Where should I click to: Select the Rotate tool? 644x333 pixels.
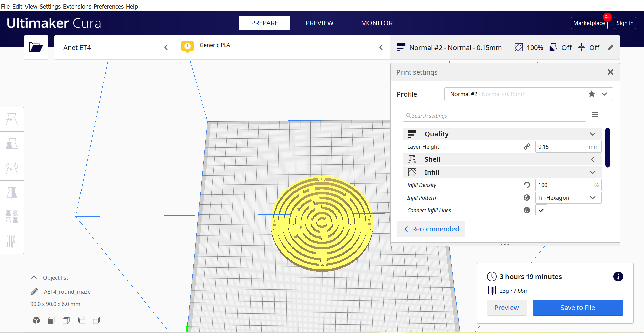coord(12,168)
